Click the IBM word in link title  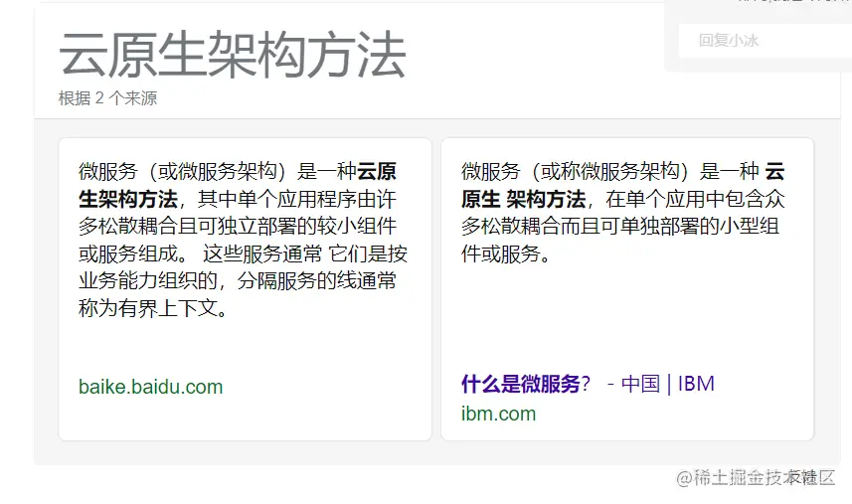tap(696, 384)
